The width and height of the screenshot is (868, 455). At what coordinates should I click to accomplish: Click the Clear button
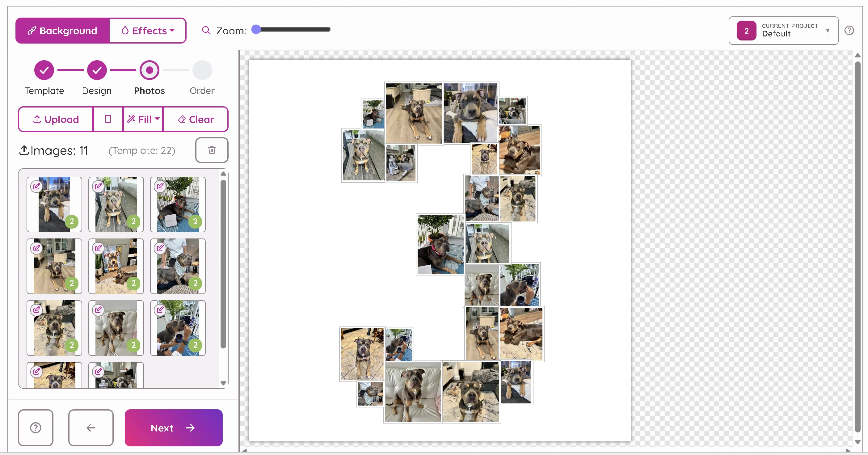196,119
